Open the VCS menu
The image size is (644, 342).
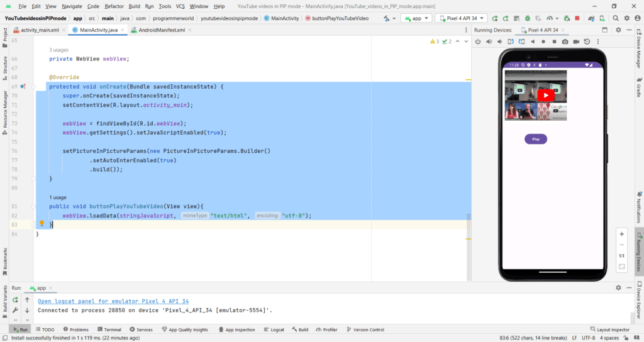(x=180, y=6)
